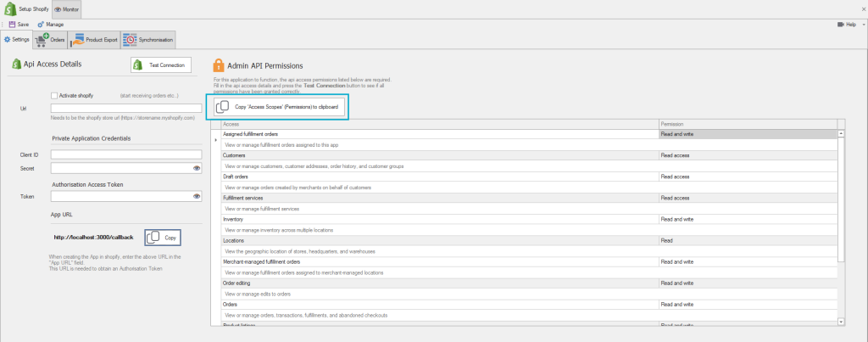Click the Synchronisation clock icon

[130, 40]
